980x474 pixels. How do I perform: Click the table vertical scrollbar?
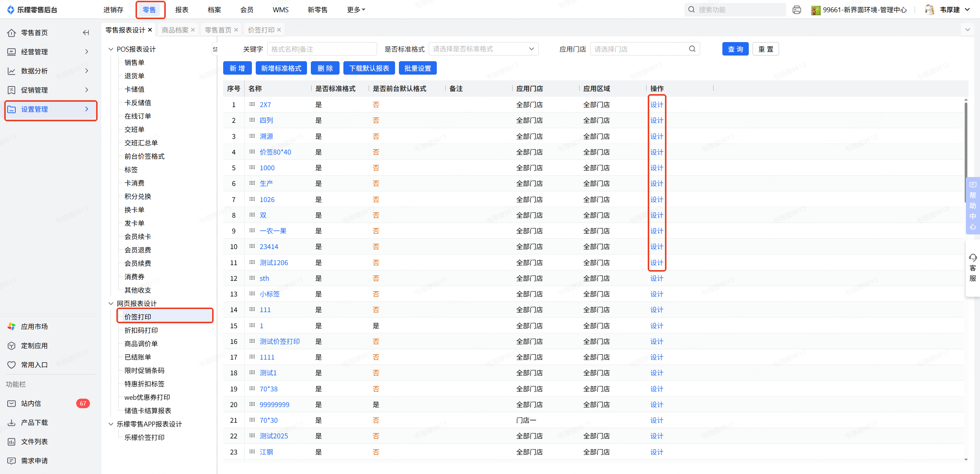click(966, 153)
